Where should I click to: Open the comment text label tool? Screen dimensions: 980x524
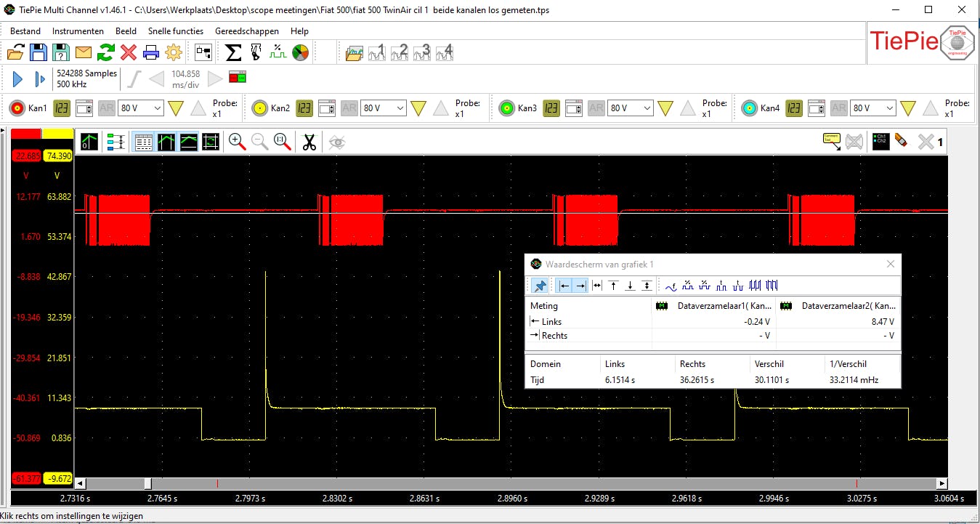832,142
